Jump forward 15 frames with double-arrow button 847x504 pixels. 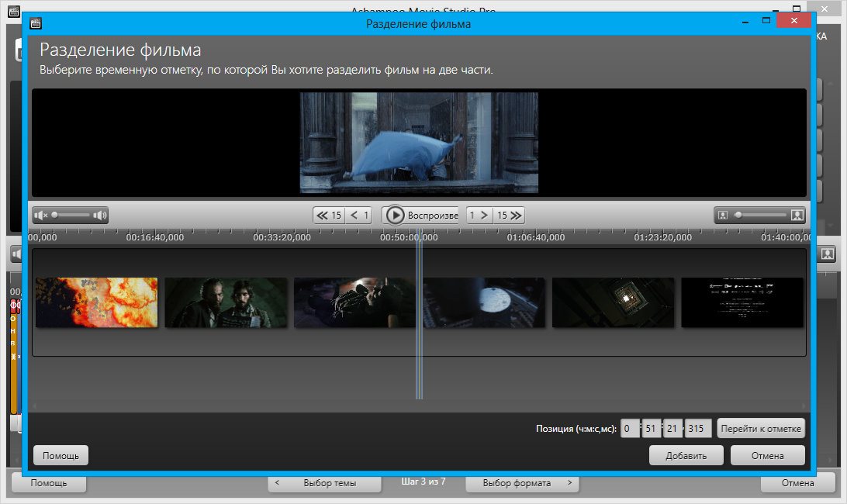[x=509, y=215]
